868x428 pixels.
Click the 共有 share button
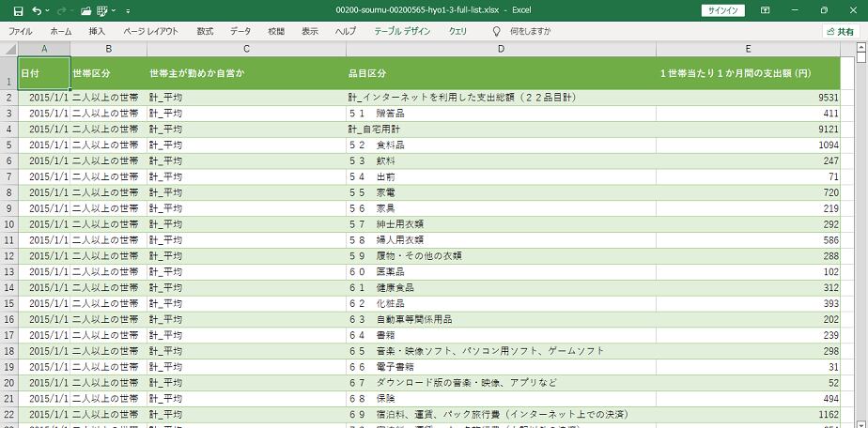[841, 32]
